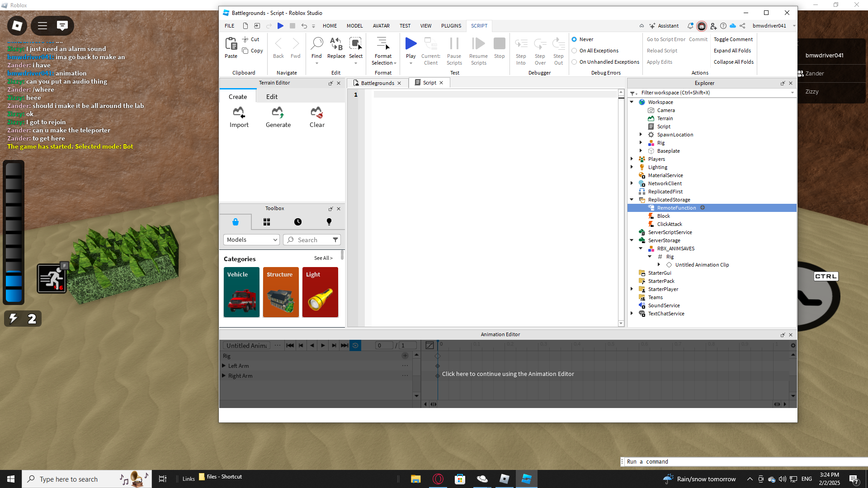868x488 pixels.
Task: Click the Replace tool icon
Action: click(x=336, y=44)
